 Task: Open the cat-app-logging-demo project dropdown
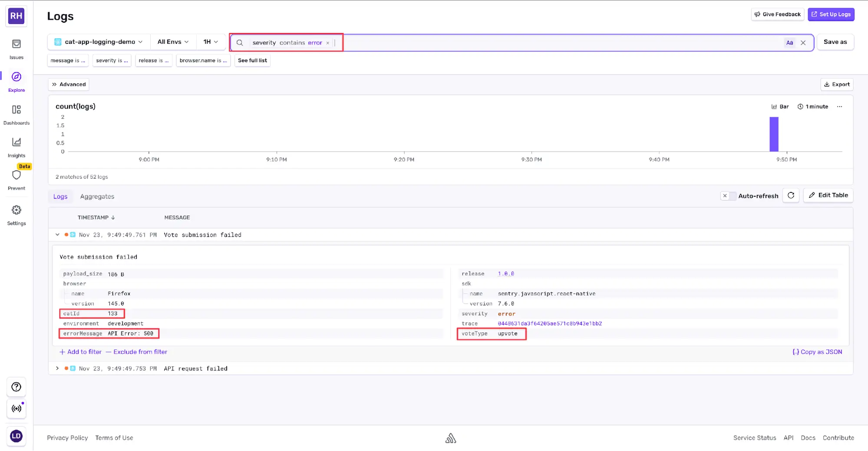tap(99, 42)
